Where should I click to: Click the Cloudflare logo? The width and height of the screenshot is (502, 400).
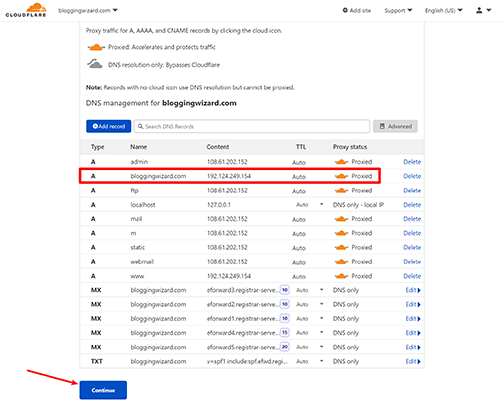pyautogui.click(x=26, y=10)
